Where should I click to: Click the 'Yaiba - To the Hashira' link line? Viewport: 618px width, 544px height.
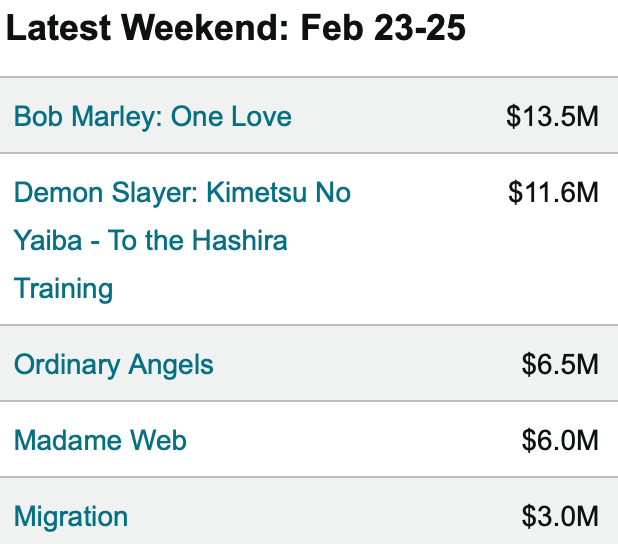151,240
